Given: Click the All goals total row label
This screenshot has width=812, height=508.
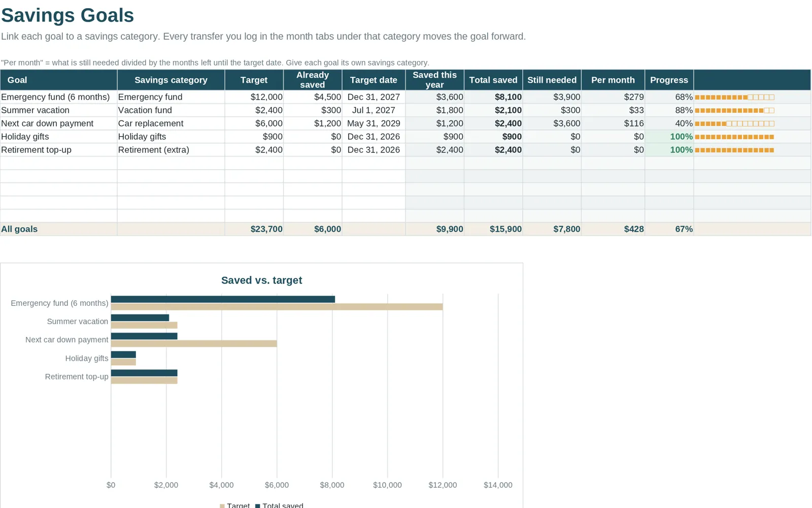Looking at the screenshot, I should point(58,229).
